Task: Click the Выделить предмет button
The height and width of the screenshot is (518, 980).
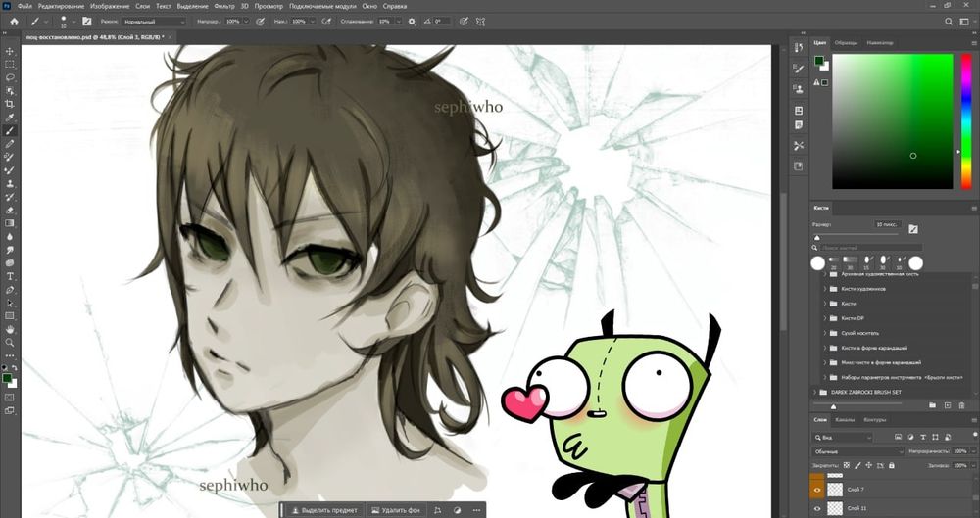Action: 323,510
